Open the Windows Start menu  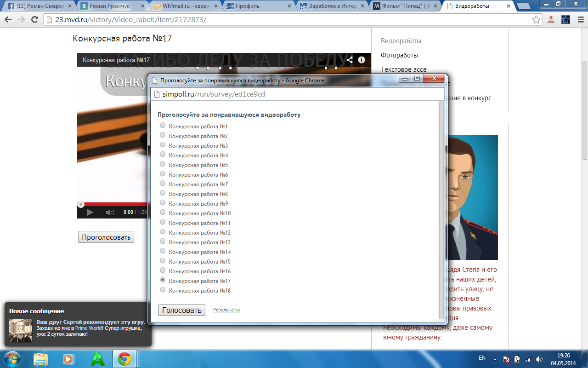(x=12, y=359)
